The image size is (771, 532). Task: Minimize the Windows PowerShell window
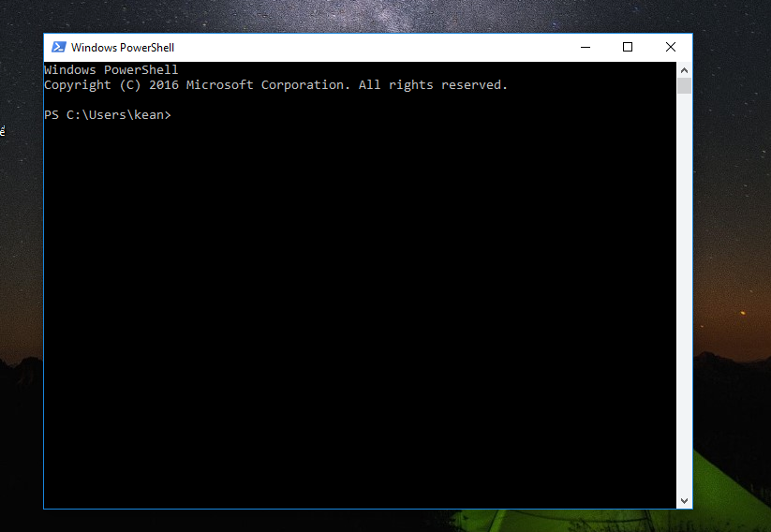[x=586, y=47]
